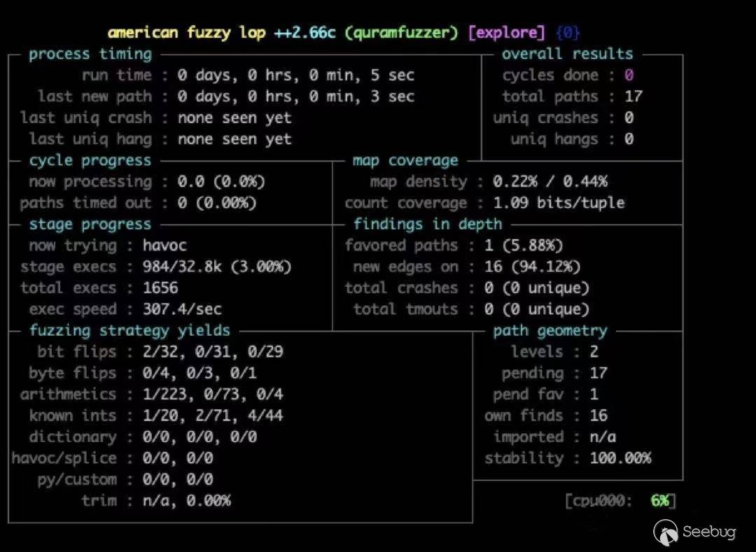The height and width of the screenshot is (552, 756).
Task: Click the '[explore]' mode label
Action: [x=506, y=33]
